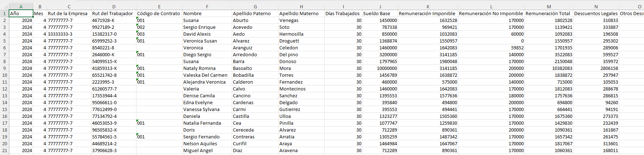Select row 17 header
The width and height of the screenshot is (644, 155).
[x=4, y=123]
